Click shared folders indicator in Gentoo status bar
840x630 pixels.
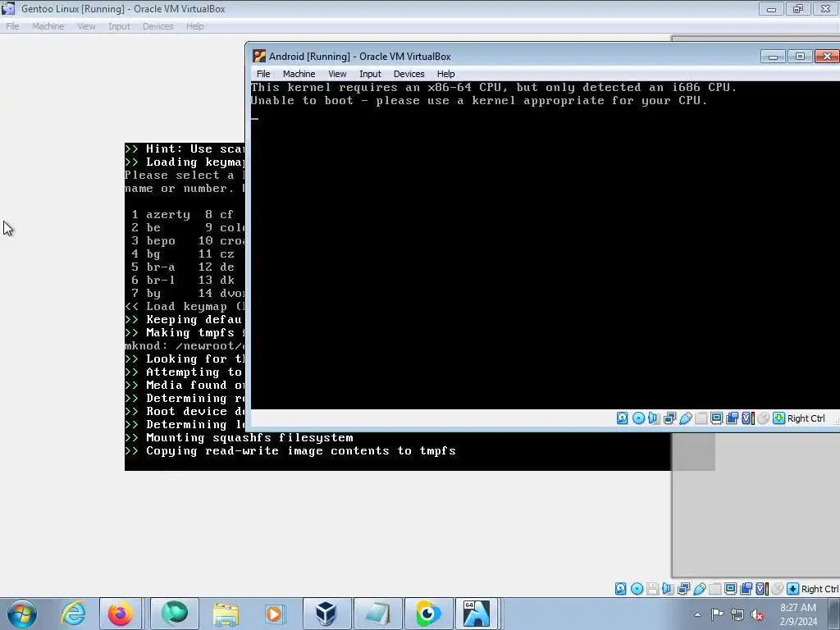point(714,589)
